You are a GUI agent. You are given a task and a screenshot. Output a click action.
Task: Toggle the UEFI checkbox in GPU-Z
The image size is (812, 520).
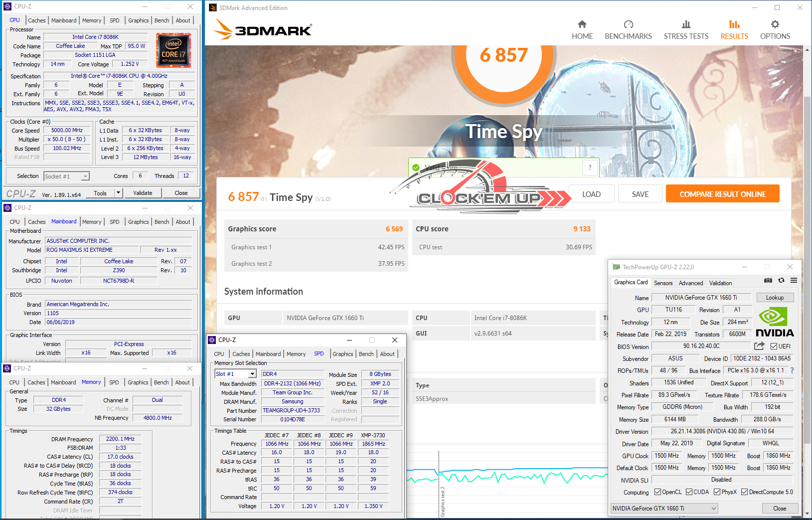774,346
